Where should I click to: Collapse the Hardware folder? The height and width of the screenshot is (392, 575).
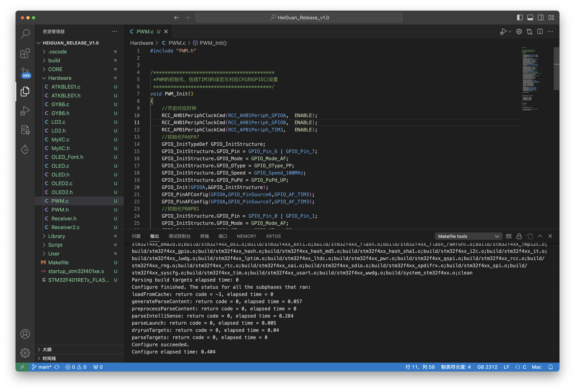tap(79, 78)
